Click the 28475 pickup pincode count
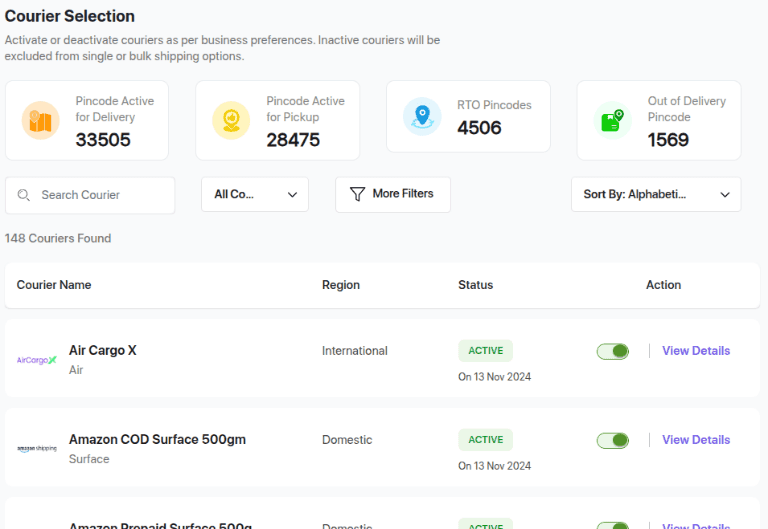This screenshot has height=529, width=768. pos(293,140)
